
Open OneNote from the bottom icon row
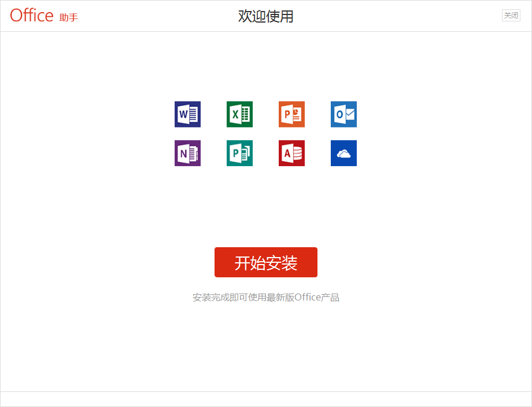click(x=187, y=153)
